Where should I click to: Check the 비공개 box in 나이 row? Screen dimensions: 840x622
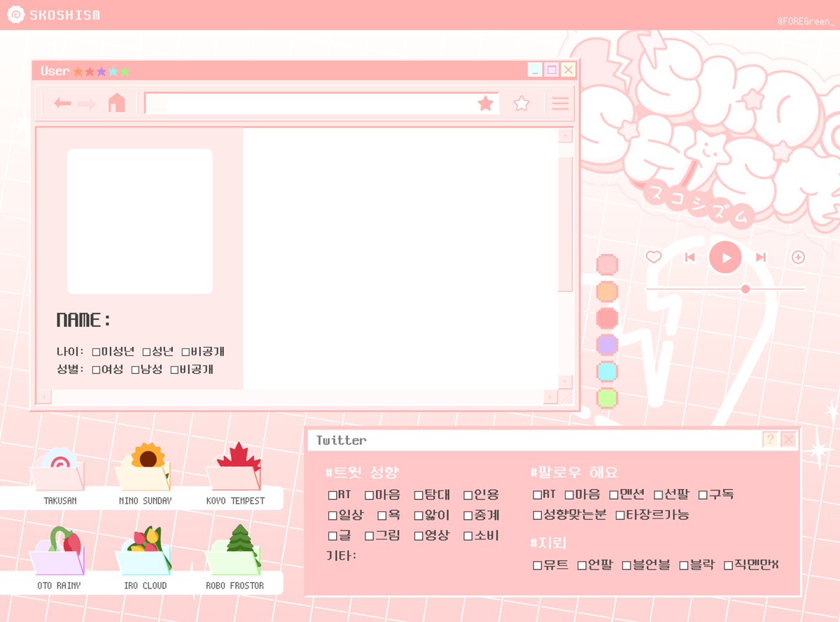tap(186, 352)
